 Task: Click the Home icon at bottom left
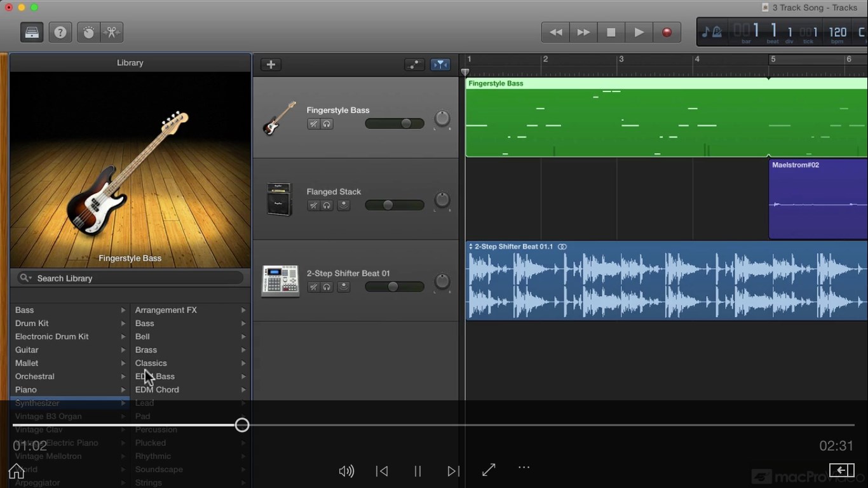pos(17,471)
